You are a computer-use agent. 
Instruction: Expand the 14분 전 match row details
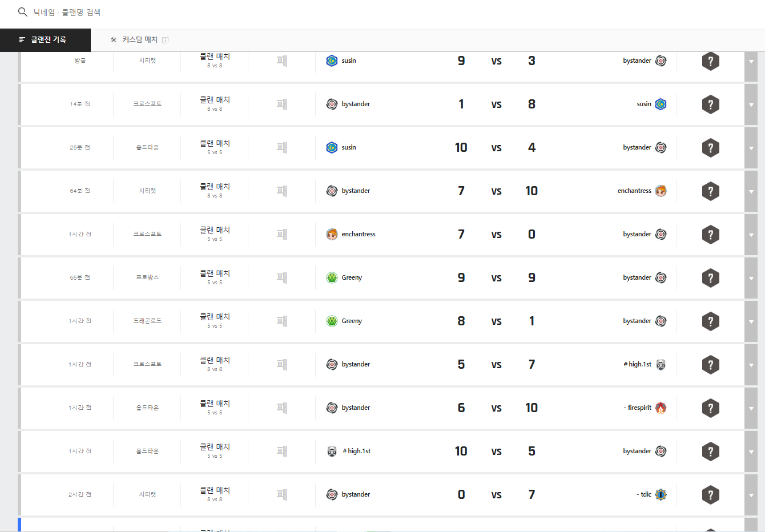pyautogui.click(x=751, y=104)
